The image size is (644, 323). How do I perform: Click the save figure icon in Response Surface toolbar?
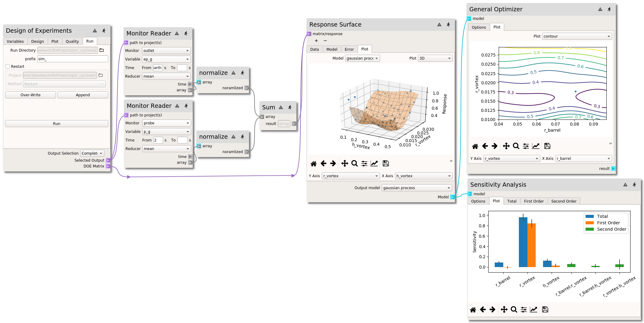pyautogui.click(x=386, y=163)
